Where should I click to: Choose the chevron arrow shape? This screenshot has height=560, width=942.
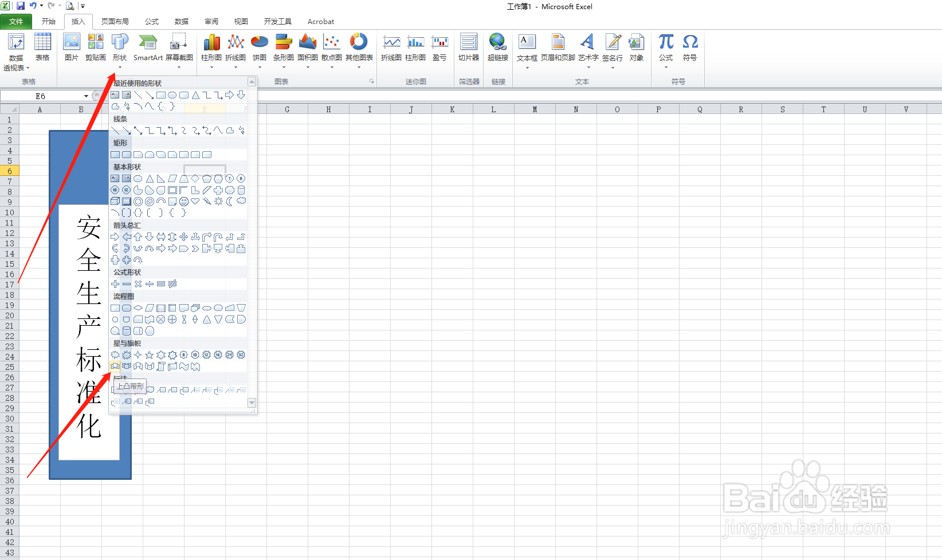point(195,249)
